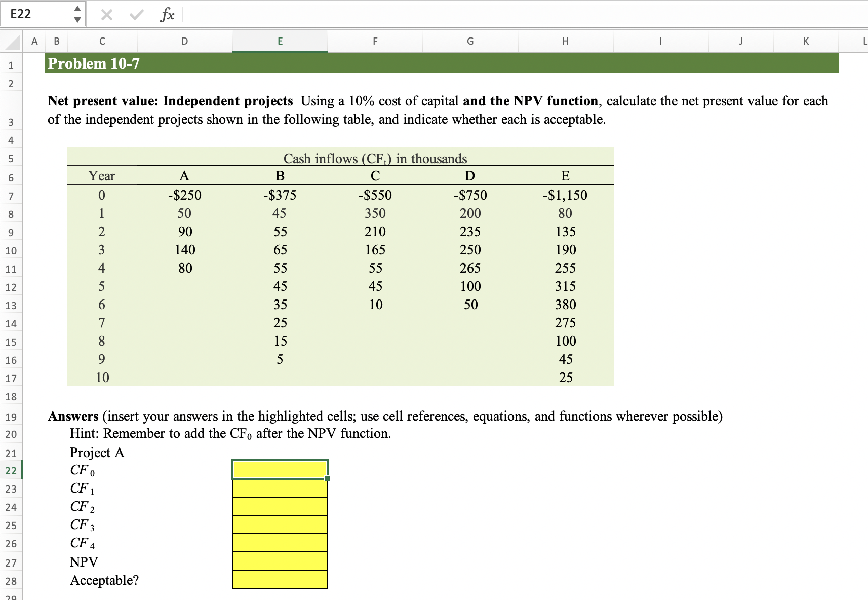
Task: Select the yellow NPV answer cell
Action: point(280,561)
